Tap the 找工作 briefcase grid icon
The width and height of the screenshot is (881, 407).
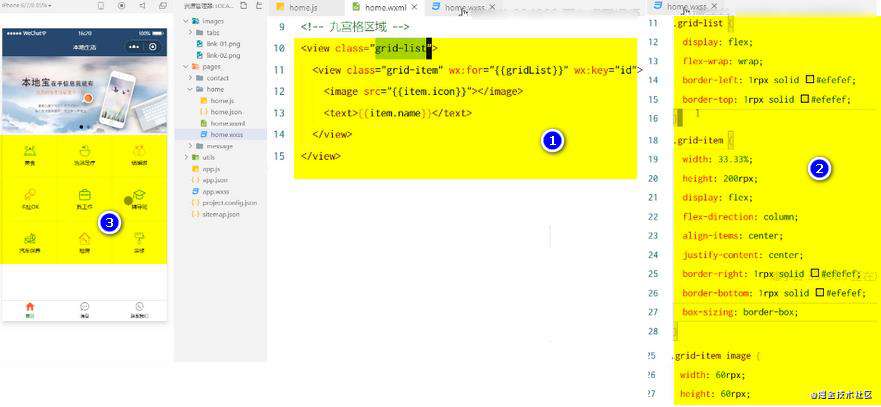pyautogui.click(x=85, y=195)
